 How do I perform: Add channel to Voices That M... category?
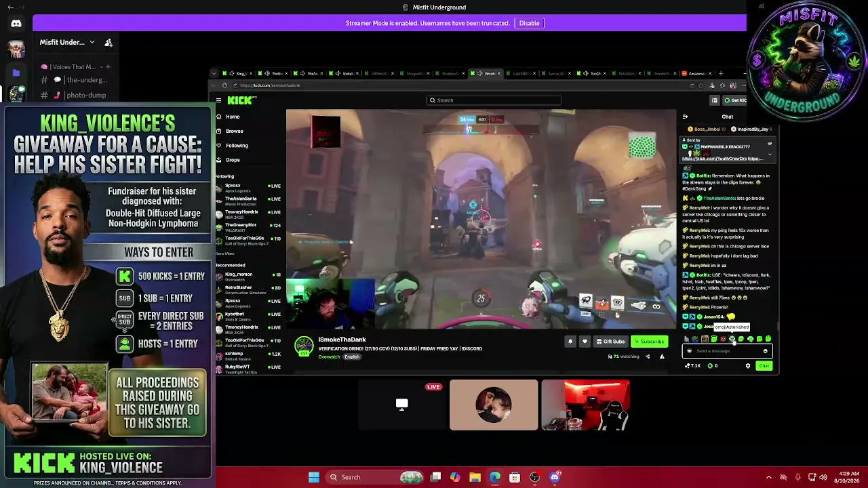(x=108, y=67)
